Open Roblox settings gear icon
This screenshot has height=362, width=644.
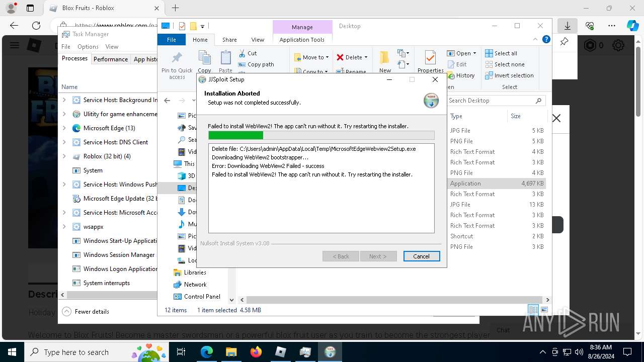tap(618, 46)
